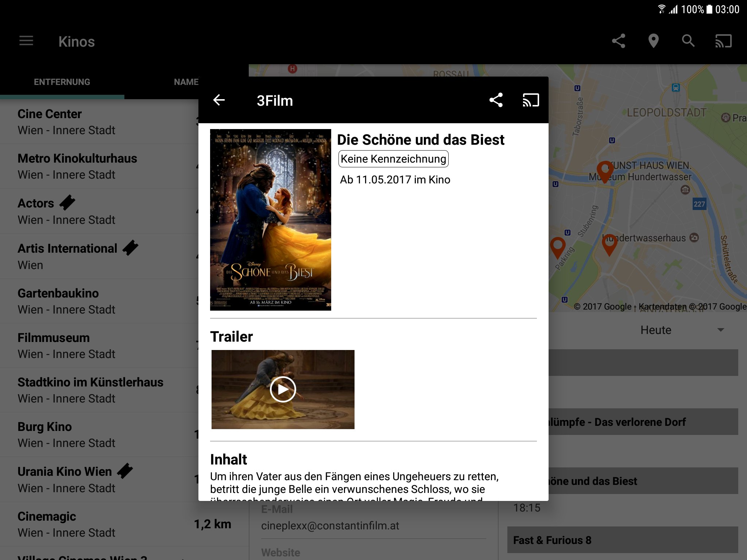Screen dimensions: 747x560
Task: Play the movie trailer video
Action: (x=283, y=389)
